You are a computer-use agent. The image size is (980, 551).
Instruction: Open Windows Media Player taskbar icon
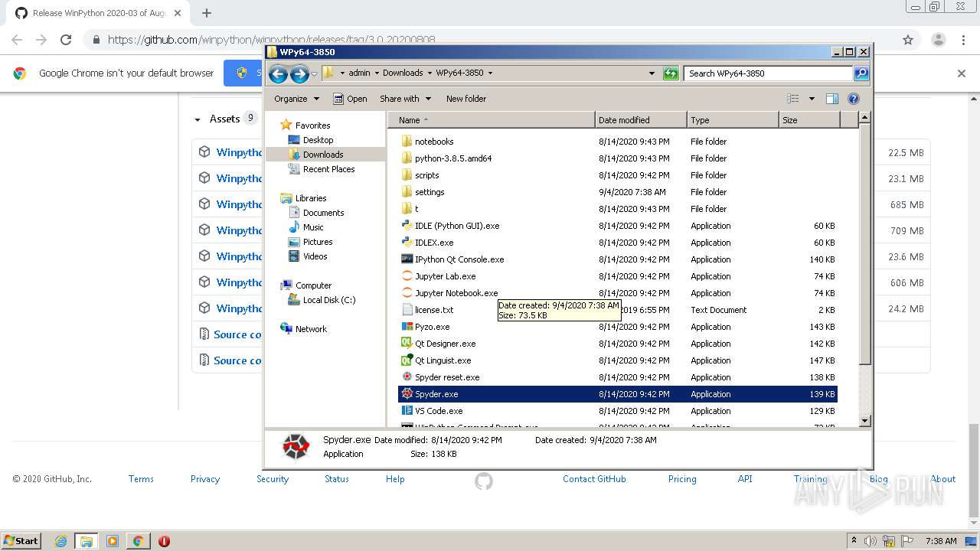tap(113, 541)
